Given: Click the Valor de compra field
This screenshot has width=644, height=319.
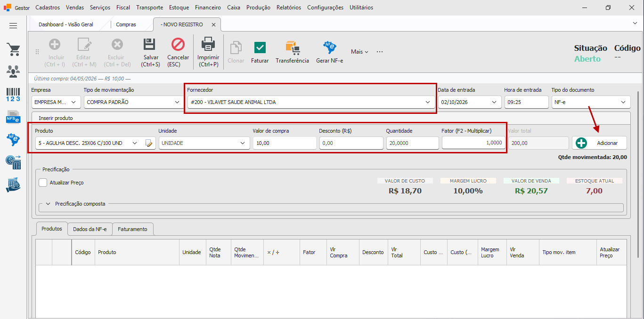Looking at the screenshot, I should point(285,143).
